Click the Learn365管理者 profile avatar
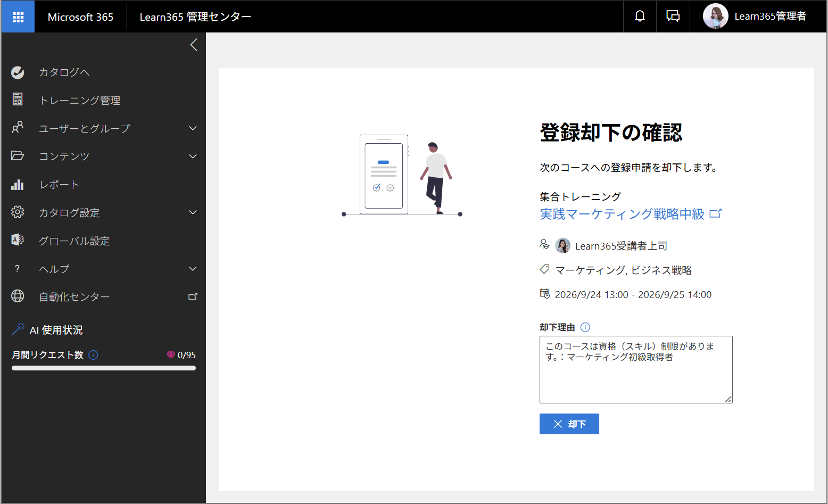This screenshot has width=828, height=504. click(715, 16)
